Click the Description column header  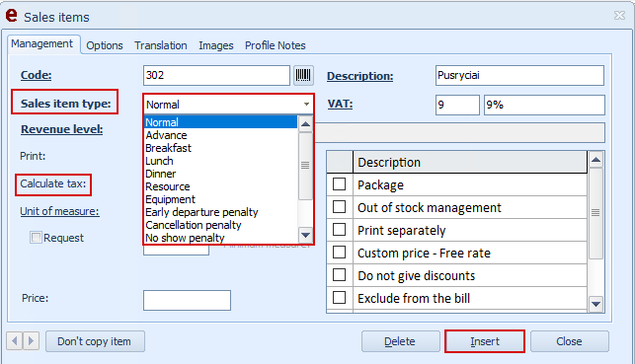click(x=470, y=162)
